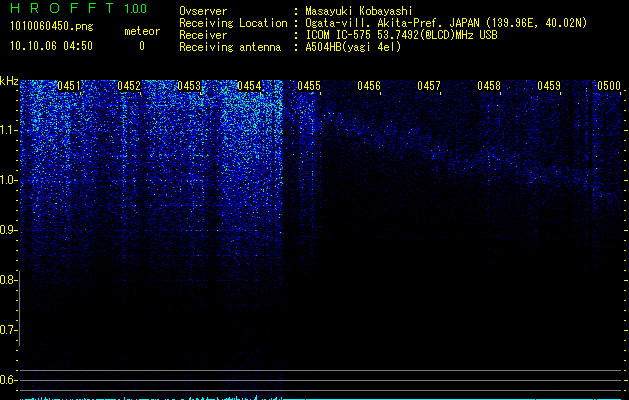Click the meteor count value 0
Image resolution: width=629 pixels, height=400 pixels.
point(142,46)
